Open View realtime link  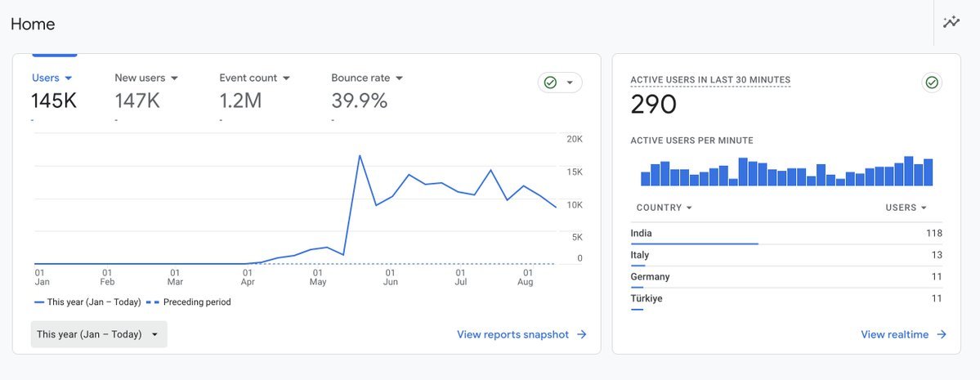(894, 334)
